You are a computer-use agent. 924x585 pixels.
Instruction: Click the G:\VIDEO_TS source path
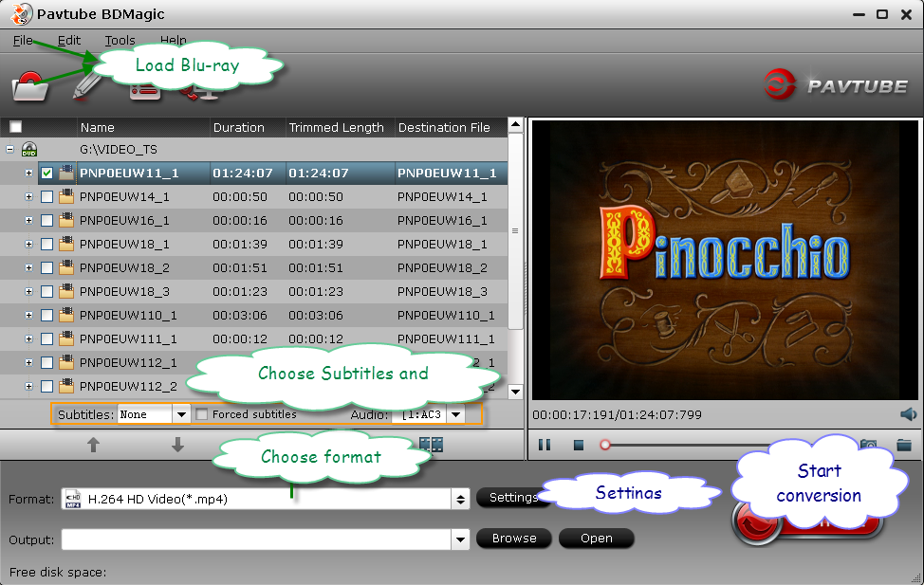click(119, 149)
